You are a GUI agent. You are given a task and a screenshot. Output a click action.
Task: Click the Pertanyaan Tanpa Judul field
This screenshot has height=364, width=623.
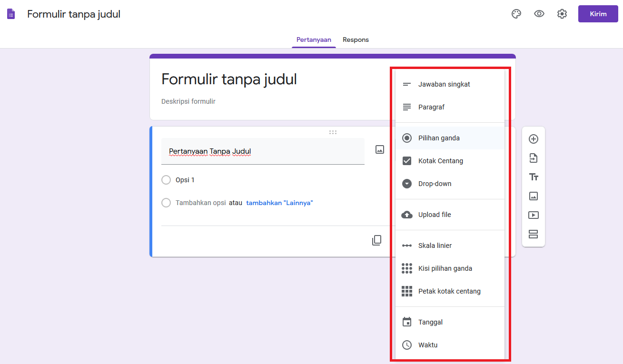pos(263,151)
